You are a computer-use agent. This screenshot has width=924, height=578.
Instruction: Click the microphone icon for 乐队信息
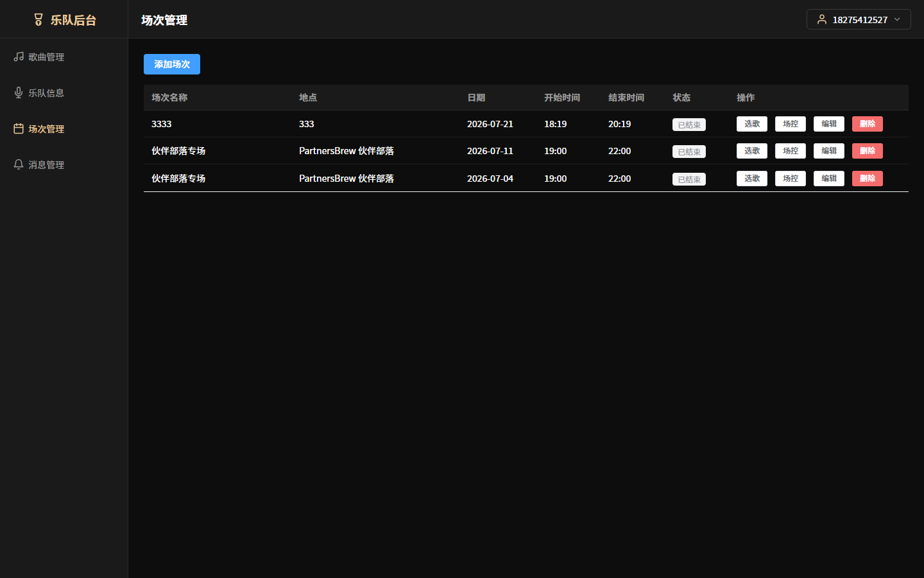pos(19,92)
